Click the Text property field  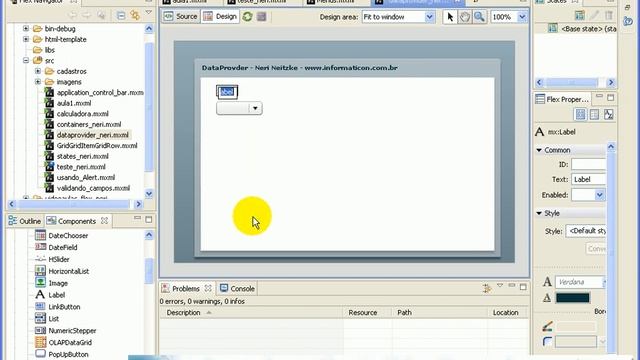(589, 179)
